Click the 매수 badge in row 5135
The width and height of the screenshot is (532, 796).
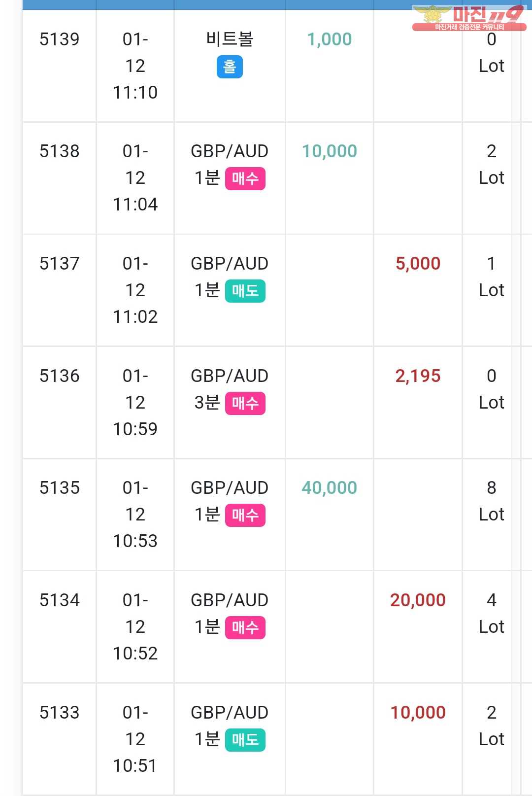click(245, 515)
